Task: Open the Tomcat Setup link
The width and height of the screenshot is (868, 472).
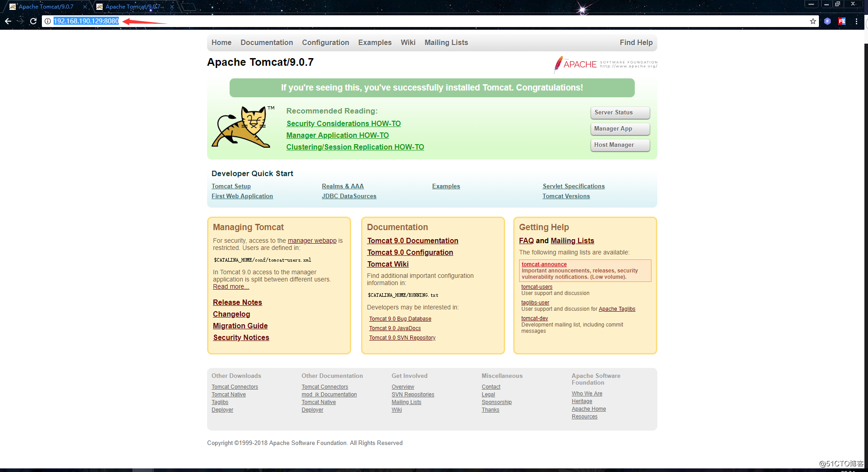Action: [231, 186]
